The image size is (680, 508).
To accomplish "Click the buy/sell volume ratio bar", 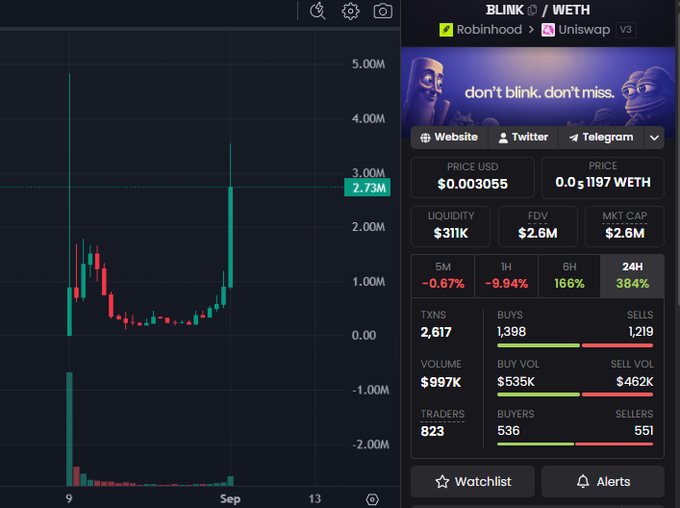I will coord(575,395).
